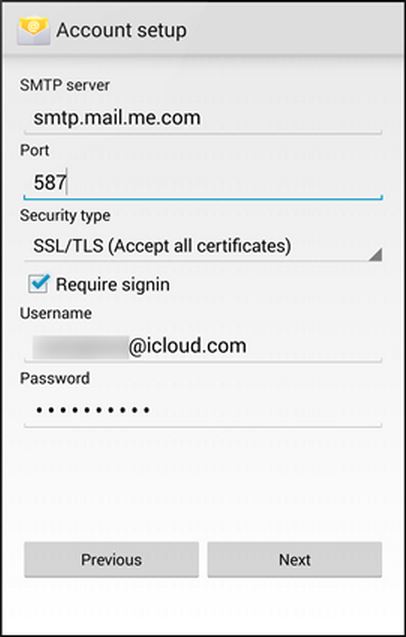Click the Require signin label text
The width and height of the screenshot is (406, 637).
pos(113,284)
